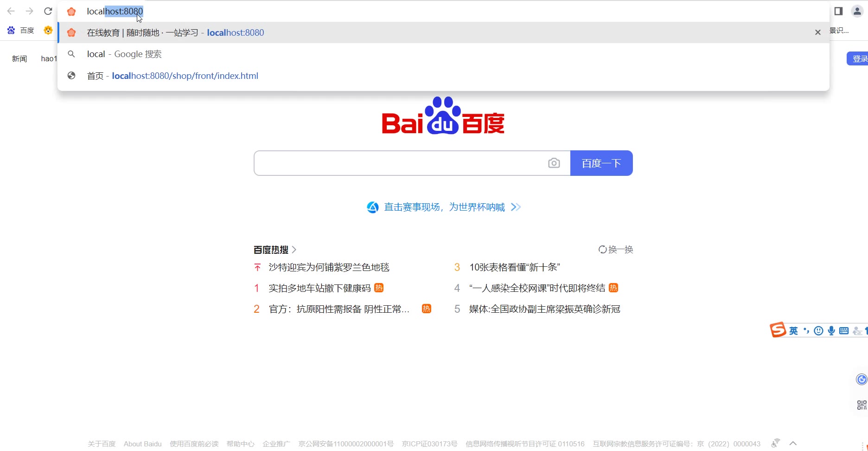Open the 企业推广 footer link
This screenshot has width=868, height=451.
[x=276, y=444]
